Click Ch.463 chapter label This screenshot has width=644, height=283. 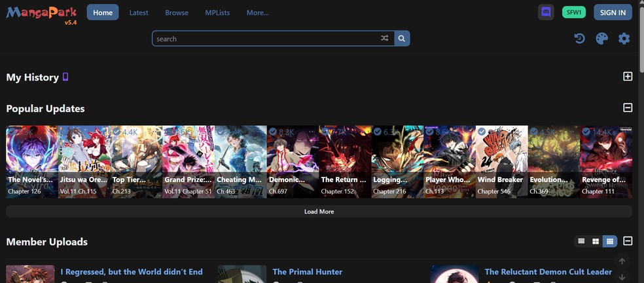(226, 191)
